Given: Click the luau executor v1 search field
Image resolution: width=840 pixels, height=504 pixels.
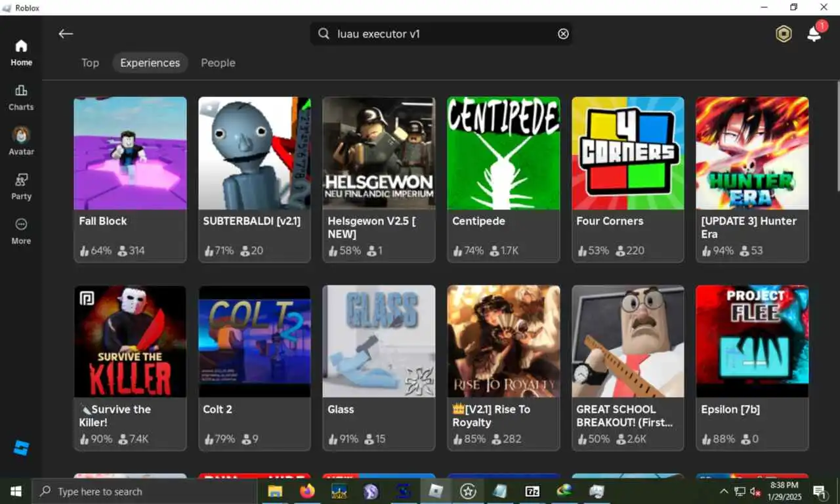Looking at the screenshot, I should [441, 33].
